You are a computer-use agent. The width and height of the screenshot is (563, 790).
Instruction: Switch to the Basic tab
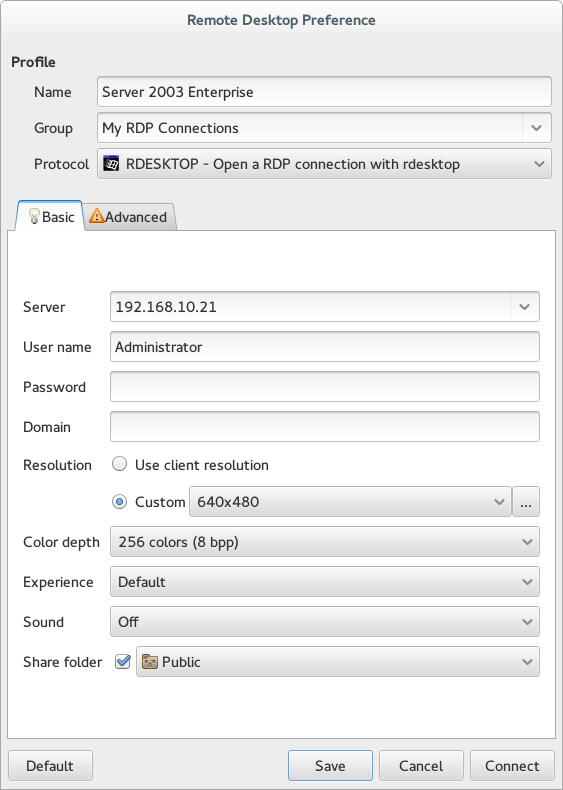click(x=50, y=217)
